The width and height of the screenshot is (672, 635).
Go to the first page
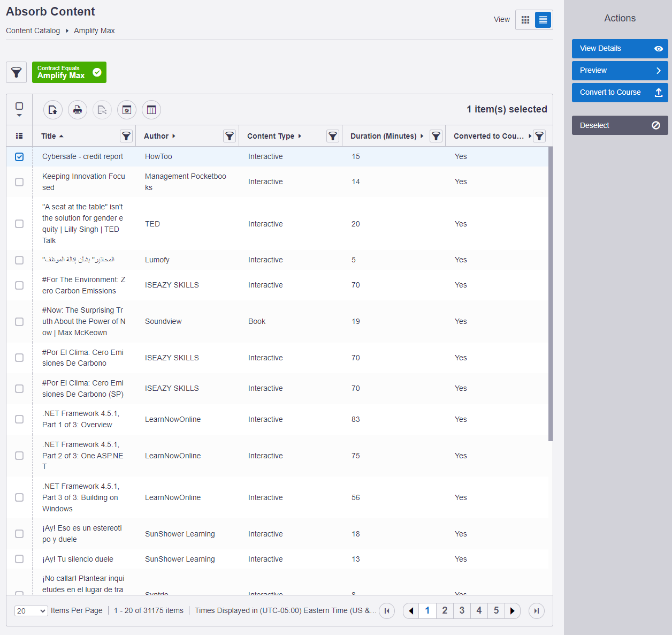click(x=387, y=611)
